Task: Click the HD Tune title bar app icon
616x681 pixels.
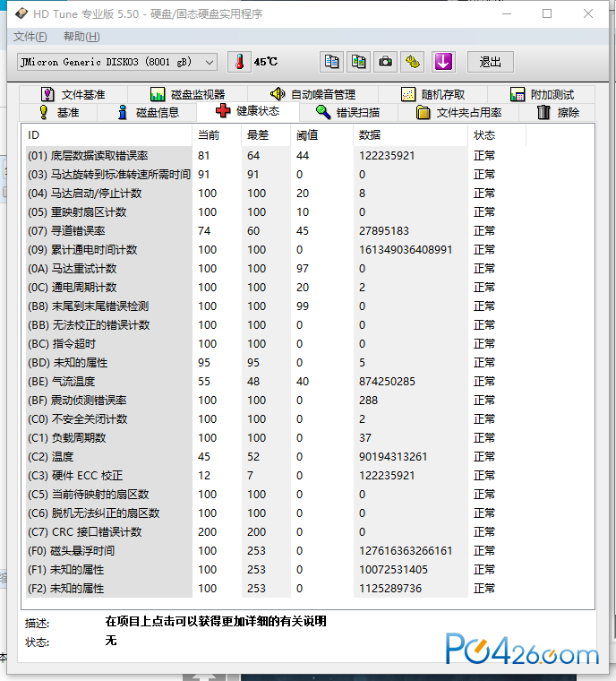Action: click(21, 14)
